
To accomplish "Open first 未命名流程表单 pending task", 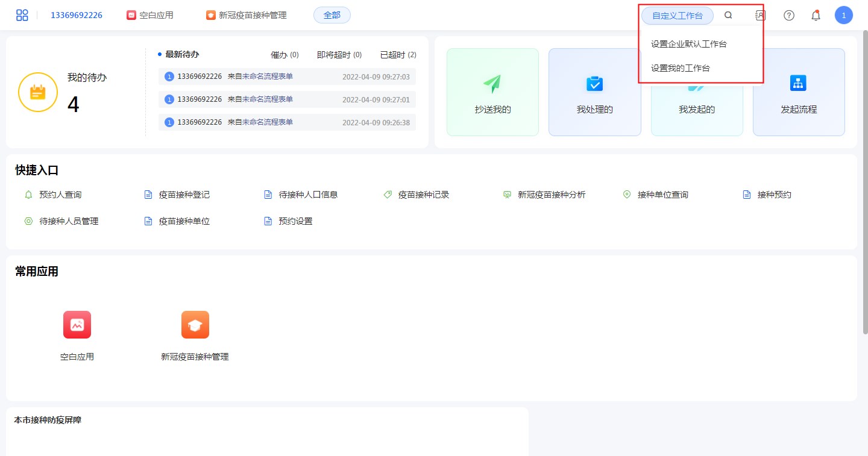I will tap(267, 77).
